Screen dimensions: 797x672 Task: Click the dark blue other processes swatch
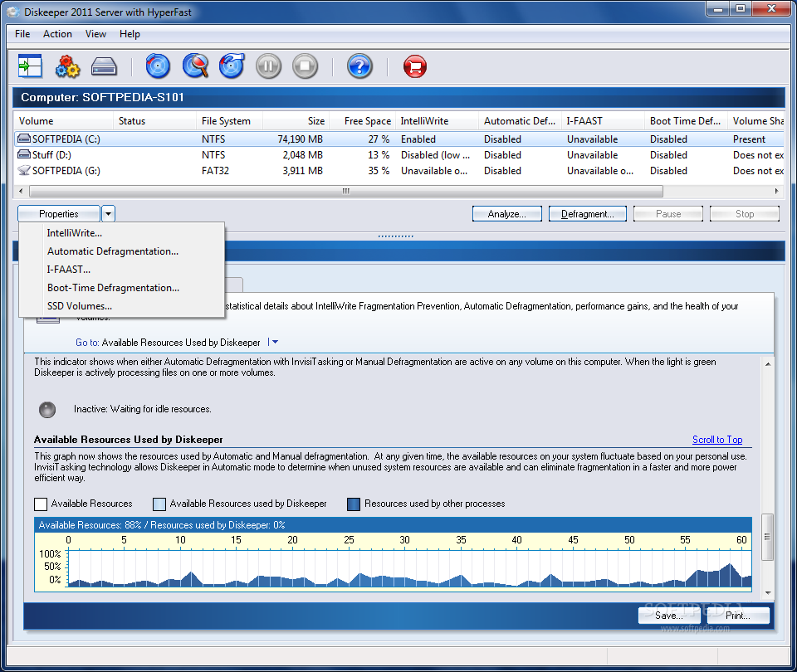(x=354, y=504)
